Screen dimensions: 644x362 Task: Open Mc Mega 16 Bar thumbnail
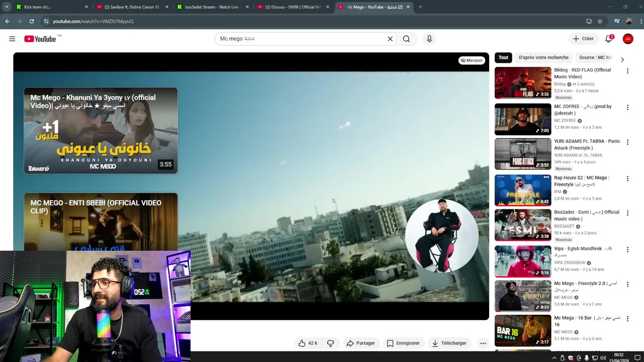523,331
